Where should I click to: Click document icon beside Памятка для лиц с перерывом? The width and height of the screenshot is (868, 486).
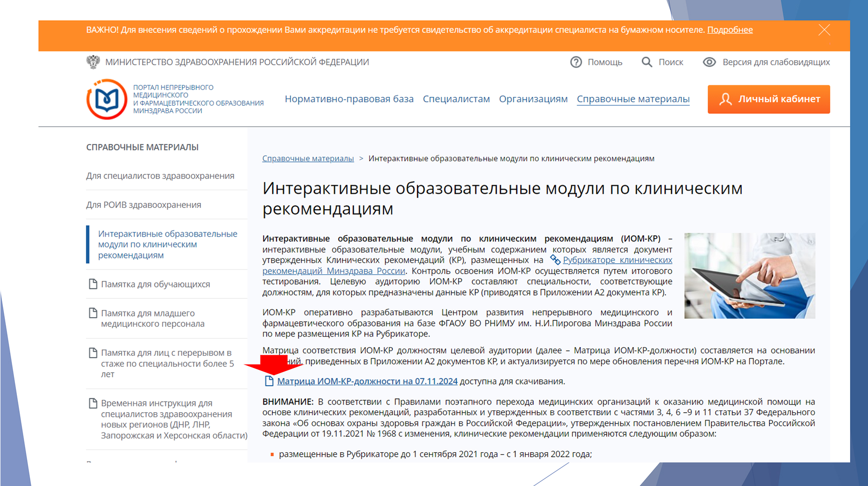[x=93, y=353]
